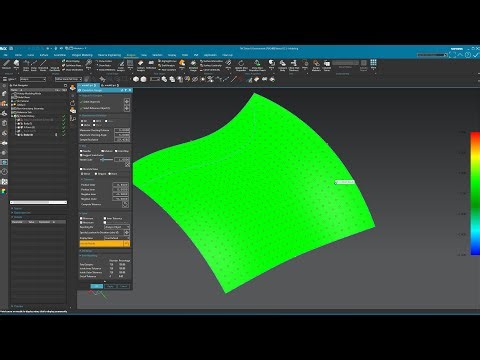Toggle the Absolute Value checkbox

81,169
